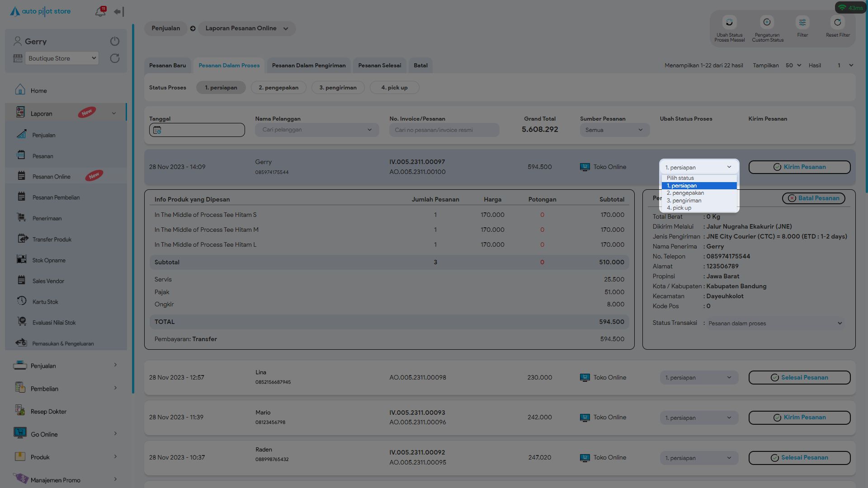The width and height of the screenshot is (868, 488).
Task: Select 2. pengepakan in open dropdown list
Action: click(685, 193)
